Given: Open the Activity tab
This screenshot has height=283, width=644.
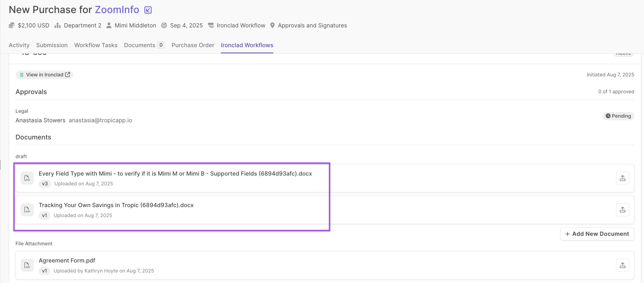Looking at the screenshot, I should (x=19, y=45).
